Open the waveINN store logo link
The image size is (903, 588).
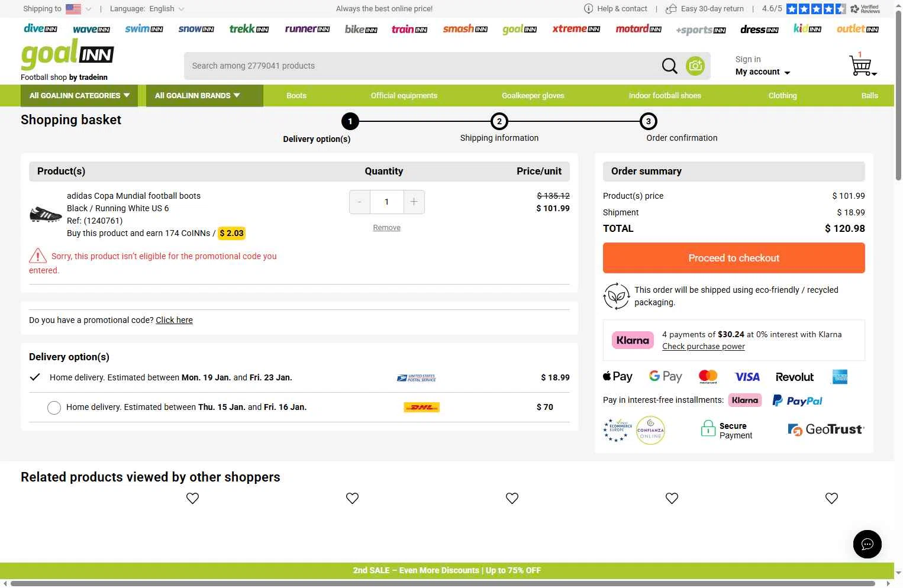point(91,29)
